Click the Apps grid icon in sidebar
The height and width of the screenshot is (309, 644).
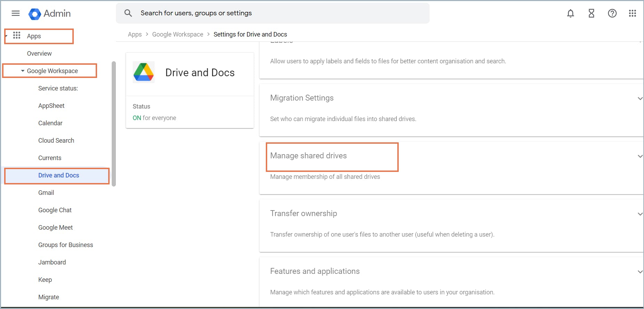17,35
